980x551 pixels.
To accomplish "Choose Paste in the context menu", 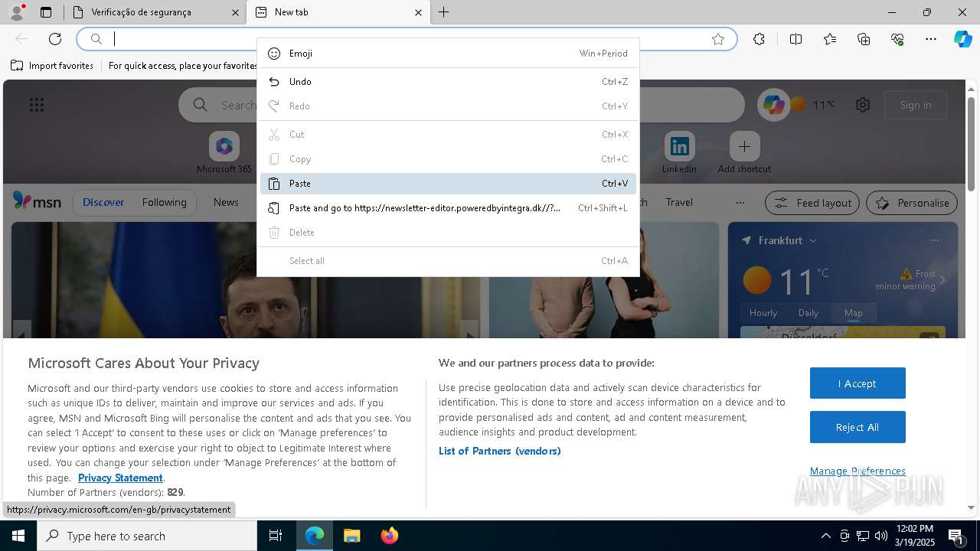I will point(448,184).
